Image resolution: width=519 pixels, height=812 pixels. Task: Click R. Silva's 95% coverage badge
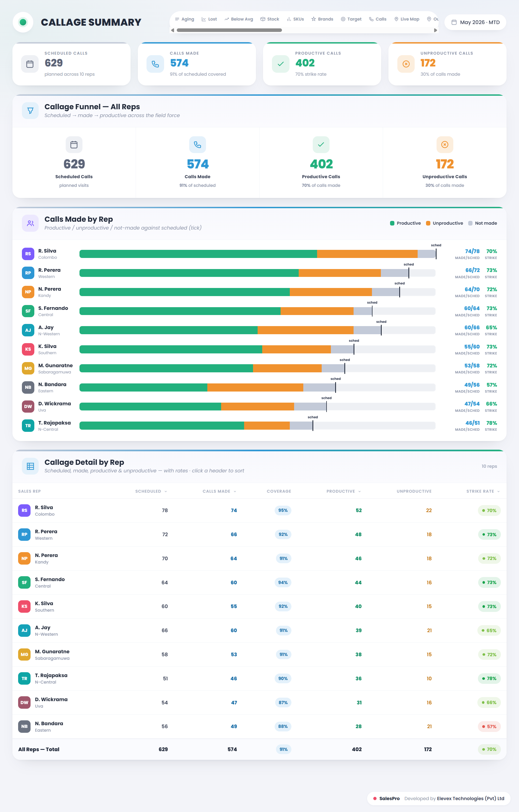pos(283,510)
